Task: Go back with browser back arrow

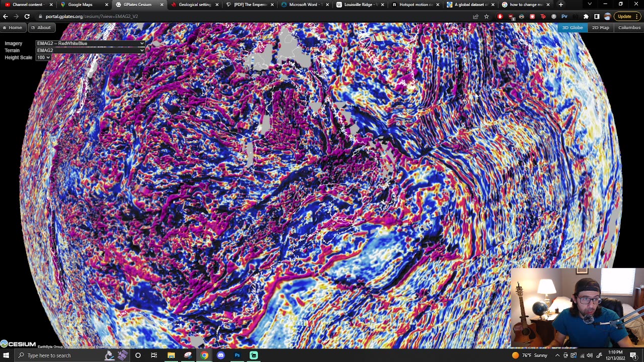Action: point(6,16)
